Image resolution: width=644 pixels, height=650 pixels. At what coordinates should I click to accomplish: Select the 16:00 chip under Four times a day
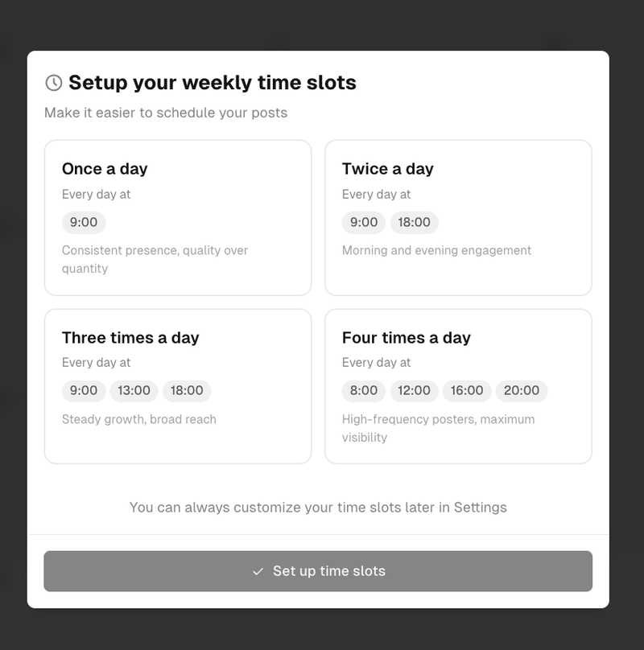tap(467, 391)
